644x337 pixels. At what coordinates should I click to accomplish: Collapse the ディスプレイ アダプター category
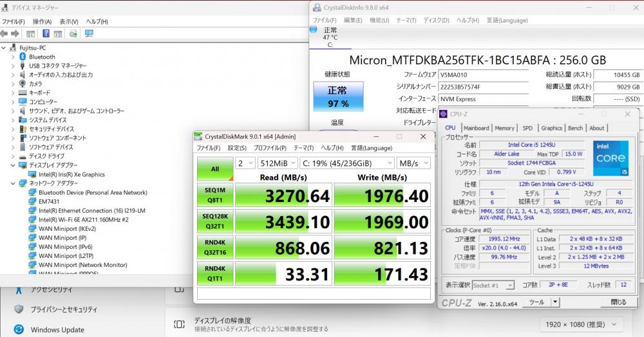point(13,165)
